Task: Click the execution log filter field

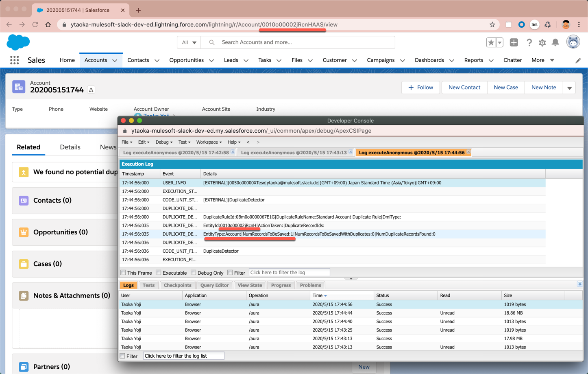Action: pyautogui.click(x=289, y=273)
